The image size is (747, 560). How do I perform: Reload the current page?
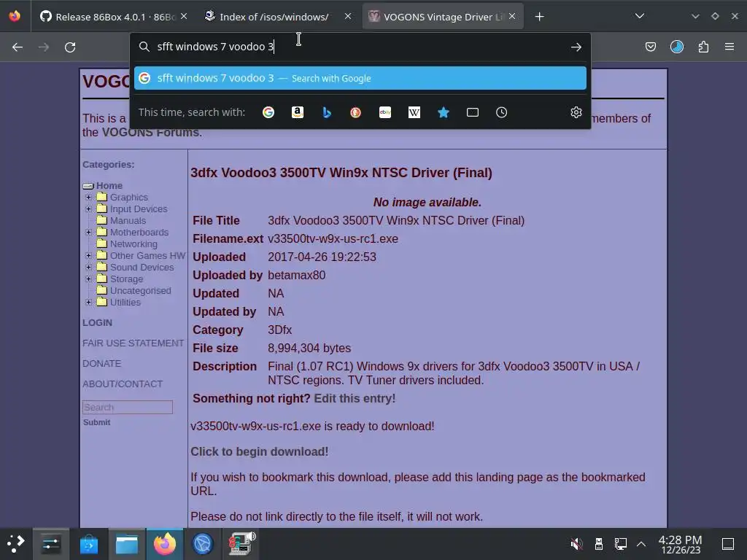pyautogui.click(x=70, y=47)
